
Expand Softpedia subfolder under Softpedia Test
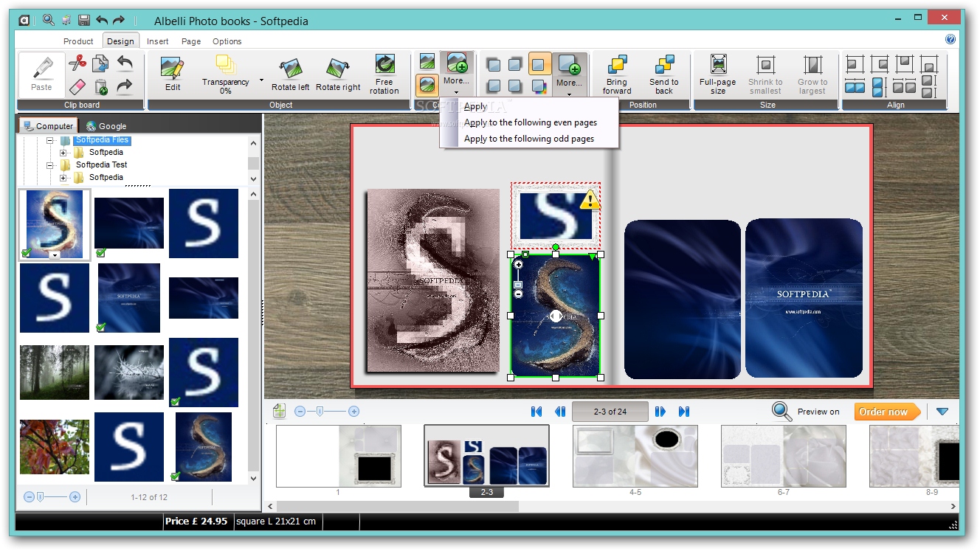click(63, 178)
